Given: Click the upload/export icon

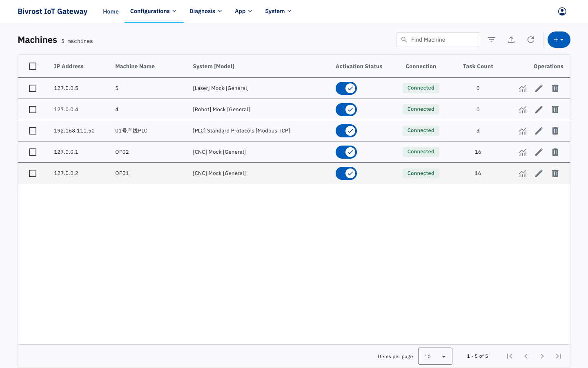Looking at the screenshot, I should click(511, 40).
